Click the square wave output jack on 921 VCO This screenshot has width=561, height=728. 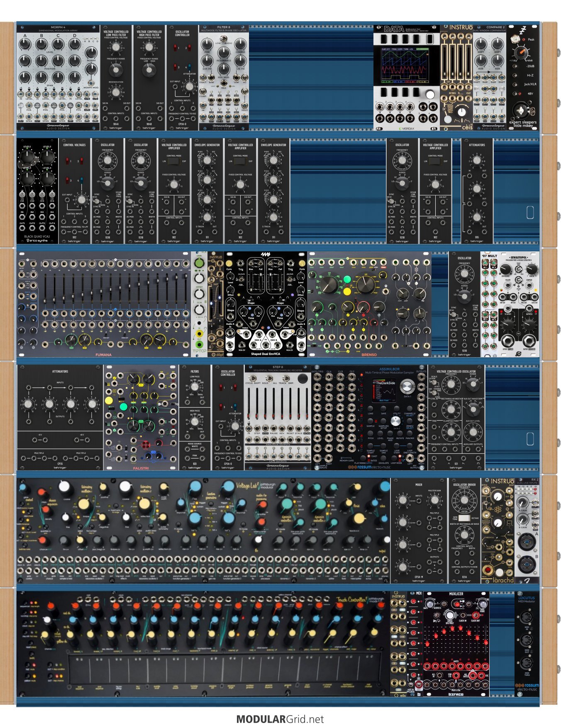tap(479, 459)
